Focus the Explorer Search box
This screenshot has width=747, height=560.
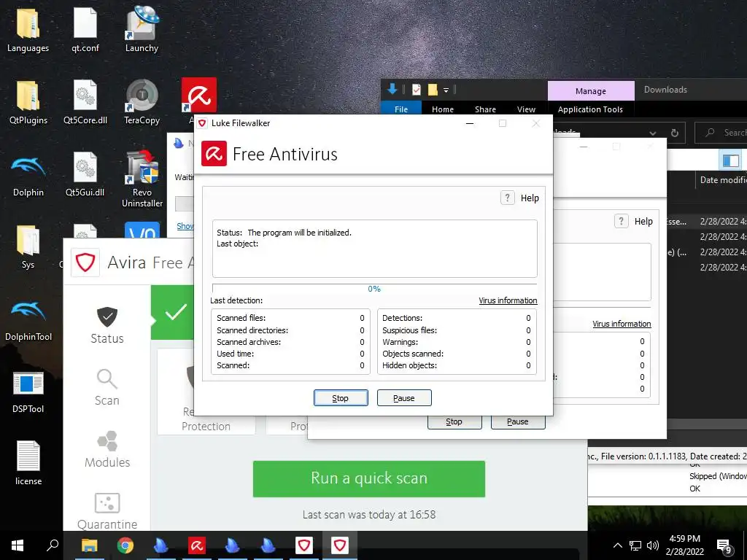point(721,133)
